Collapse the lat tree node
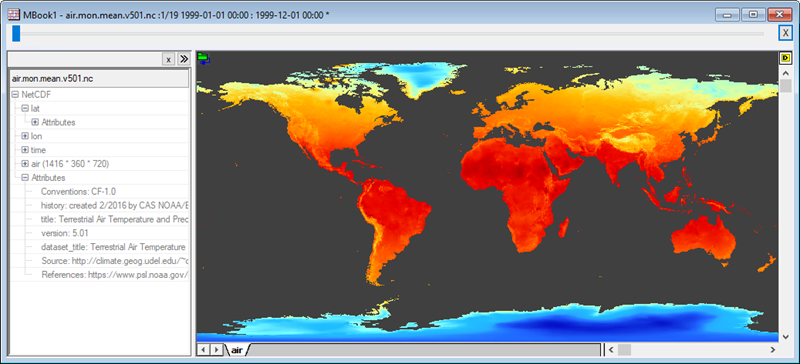Image resolution: width=800 pixels, height=364 pixels. pyautogui.click(x=25, y=108)
